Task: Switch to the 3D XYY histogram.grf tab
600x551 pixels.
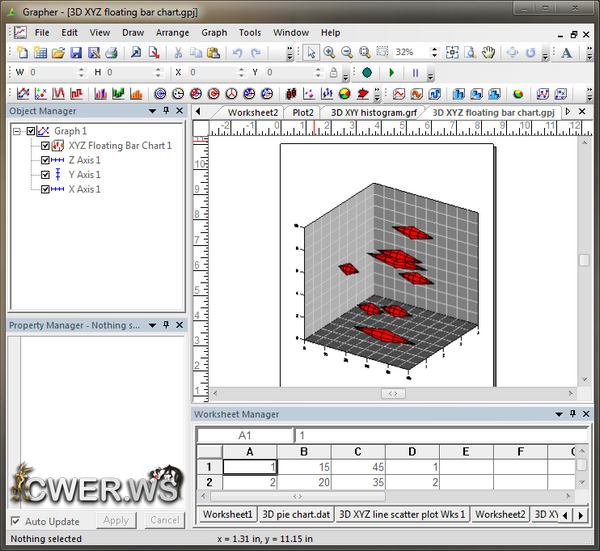Action: coord(371,112)
